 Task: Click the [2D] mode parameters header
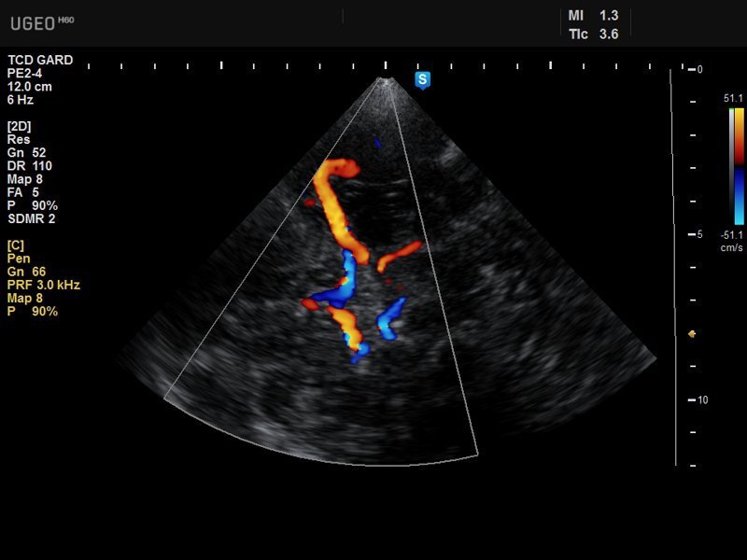[21, 126]
